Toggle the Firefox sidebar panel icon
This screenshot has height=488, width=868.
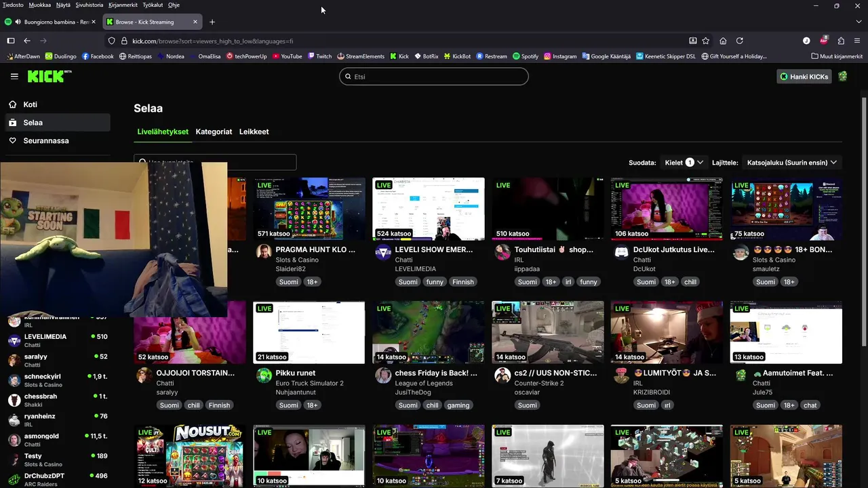pyautogui.click(x=11, y=41)
